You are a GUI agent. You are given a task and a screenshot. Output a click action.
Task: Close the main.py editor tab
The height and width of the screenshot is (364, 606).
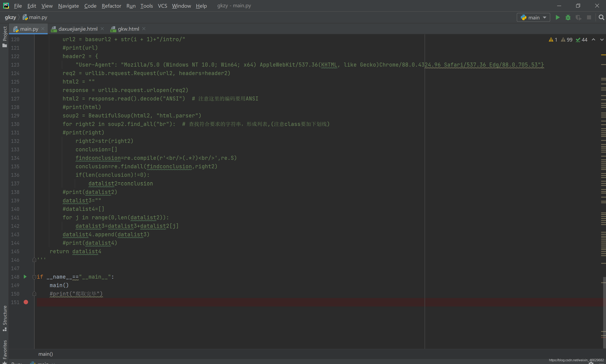(43, 29)
